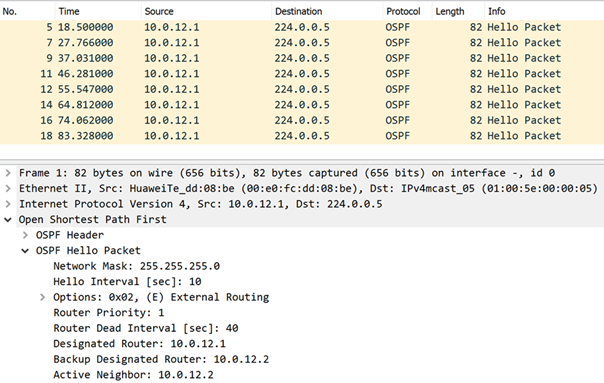Sort by the Protocol column header
The width and height of the screenshot is (604, 383).
point(407,11)
